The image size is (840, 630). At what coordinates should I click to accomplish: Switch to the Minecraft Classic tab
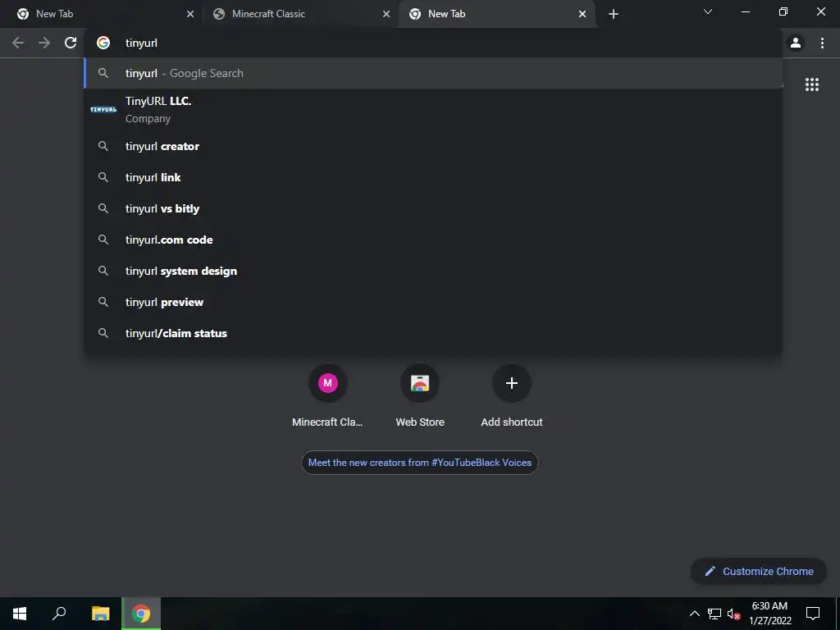tap(300, 14)
